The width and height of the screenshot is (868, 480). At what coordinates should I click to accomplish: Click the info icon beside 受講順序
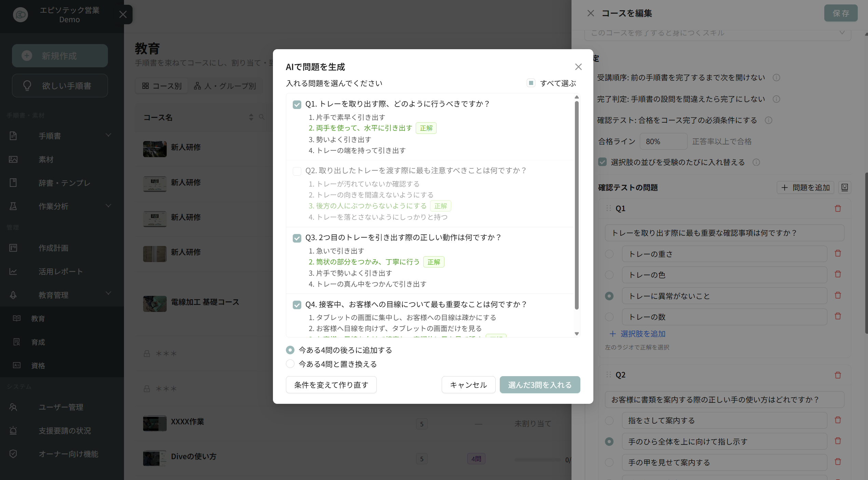point(776,78)
